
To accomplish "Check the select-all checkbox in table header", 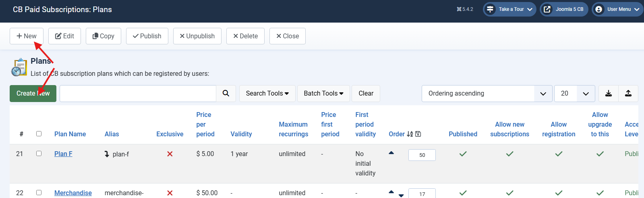I will [39, 134].
